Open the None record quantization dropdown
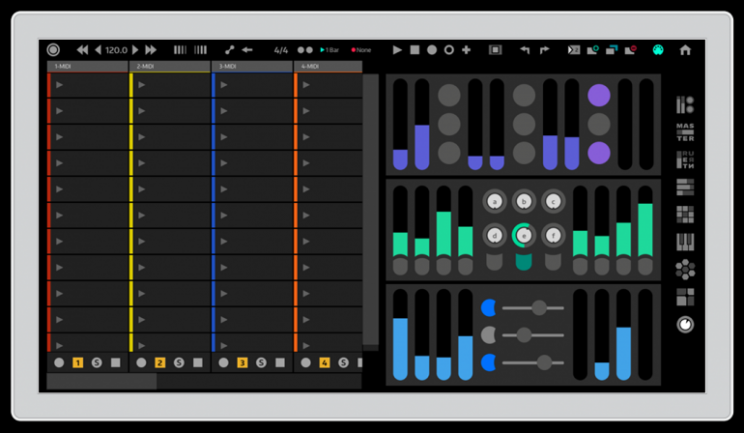 pyautogui.click(x=361, y=50)
